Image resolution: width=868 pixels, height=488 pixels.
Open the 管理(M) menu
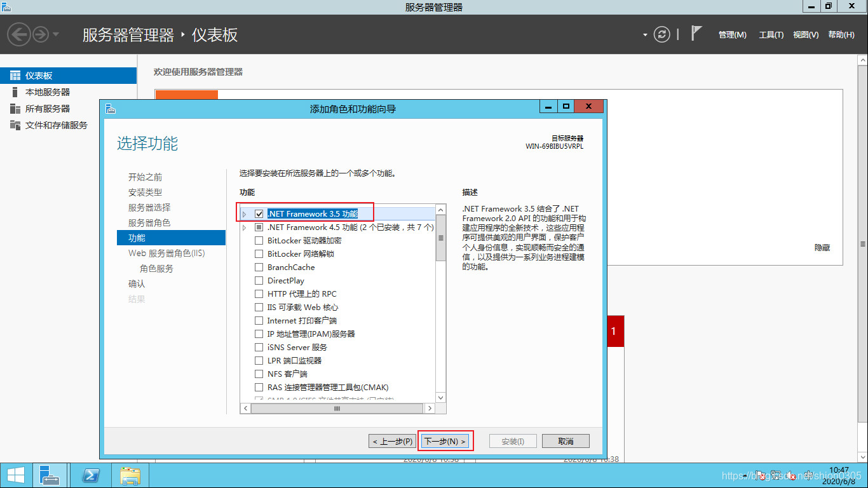pyautogui.click(x=733, y=35)
